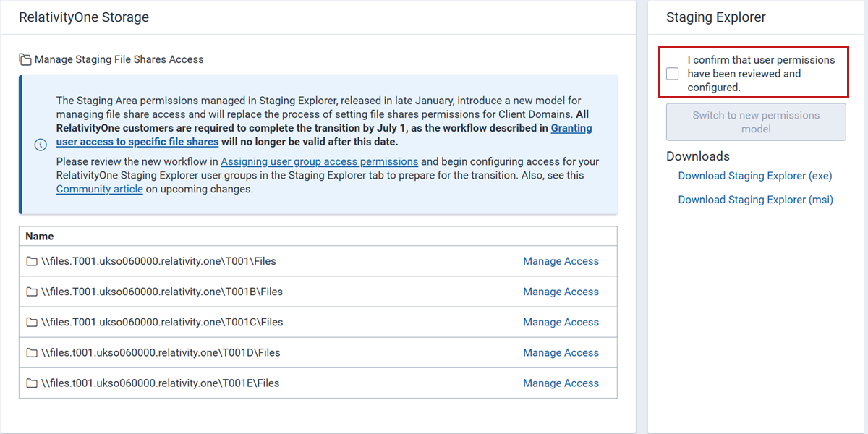Image resolution: width=868 pixels, height=434 pixels.
Task: Click folder icon beside T001\Files
Action: pyautogui.click(x=32, y=261)
